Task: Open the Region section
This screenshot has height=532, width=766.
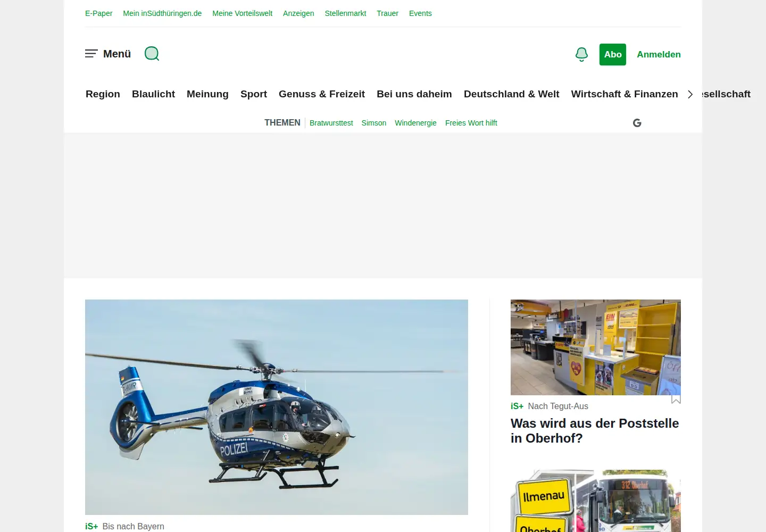Action: click(103, 94)
